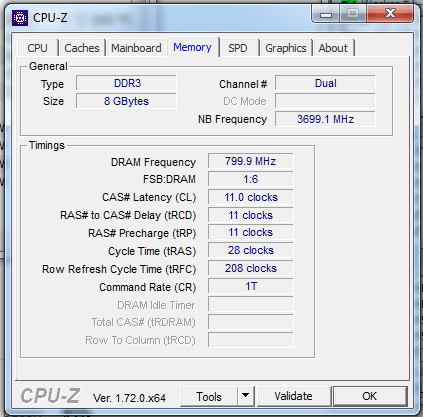Show the About tab
This screenshot has width=423, height=417.
point(333,48)
